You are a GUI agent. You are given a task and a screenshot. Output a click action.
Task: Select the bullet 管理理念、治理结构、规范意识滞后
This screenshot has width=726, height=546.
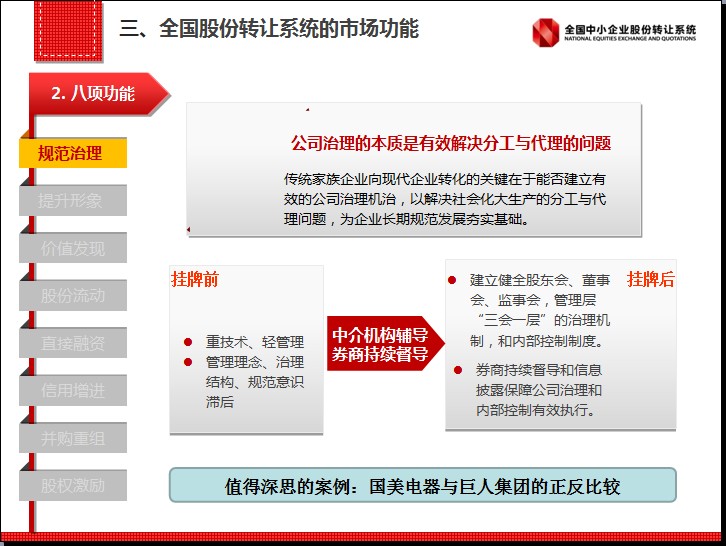click(255, 382)
